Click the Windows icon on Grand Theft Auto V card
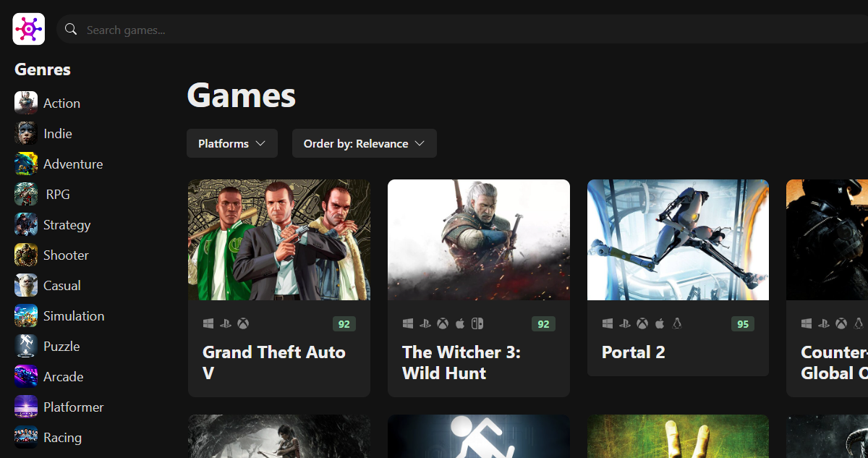The image size is (868, 458). coord(208,323)
